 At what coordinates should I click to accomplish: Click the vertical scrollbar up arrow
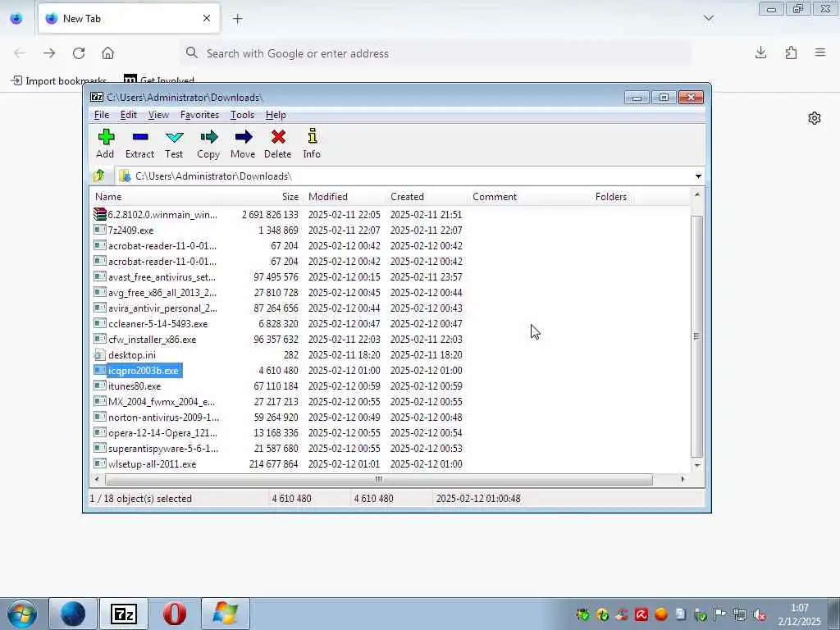coord(697,195)
